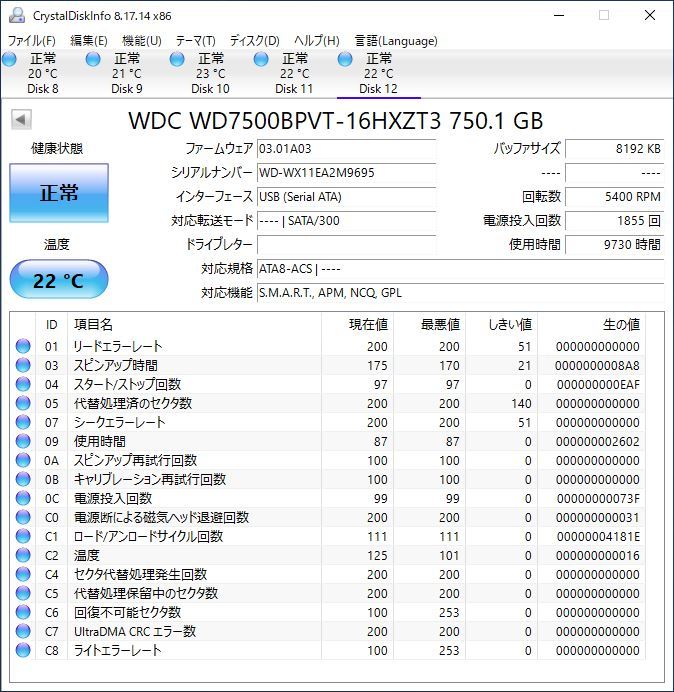Click status orb for attribute 05 代替処理済のセクタ数
Screen dimensions: 674x692
[23, 403]
